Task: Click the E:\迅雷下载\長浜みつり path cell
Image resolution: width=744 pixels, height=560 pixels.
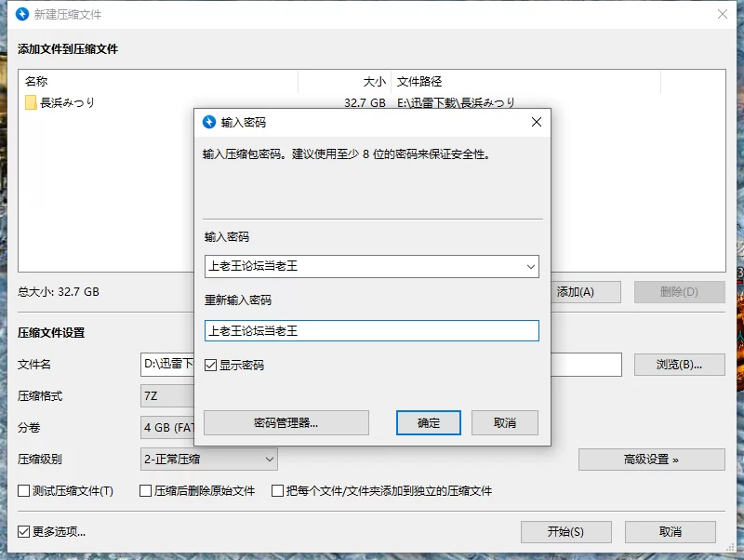Action: 456,102
